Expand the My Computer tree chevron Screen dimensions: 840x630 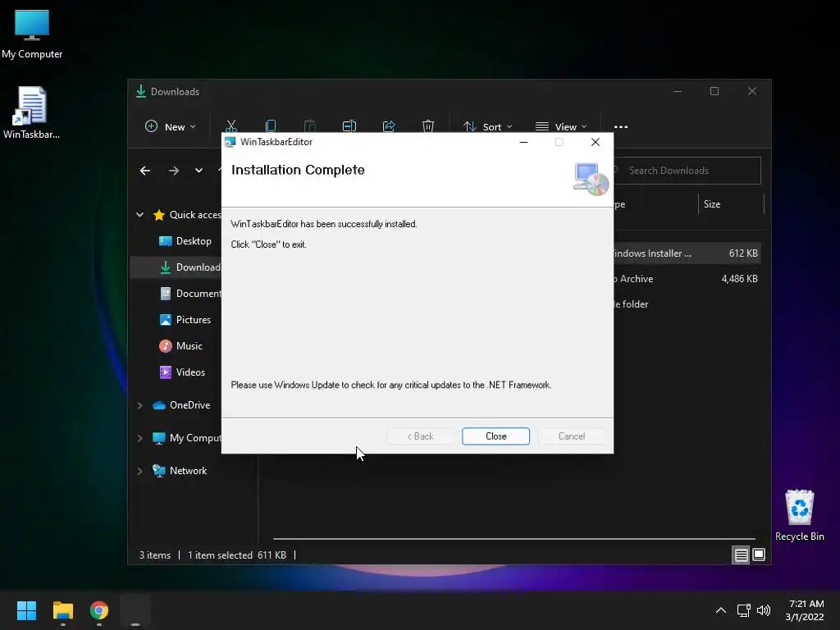coord(139,438)
